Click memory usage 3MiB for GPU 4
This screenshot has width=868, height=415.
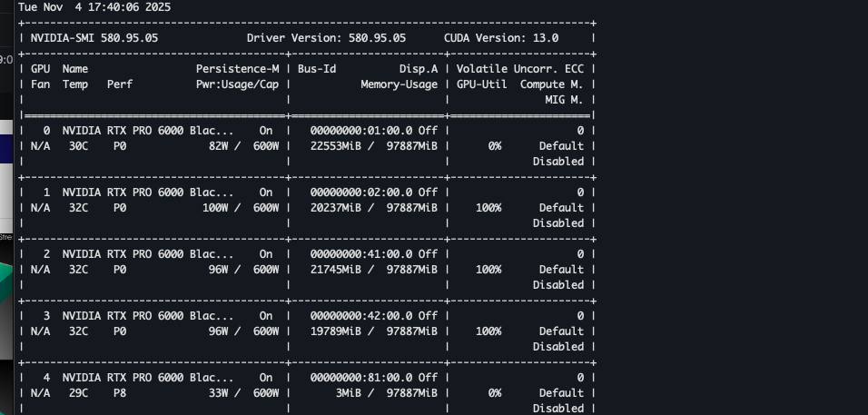click(348, 393)
